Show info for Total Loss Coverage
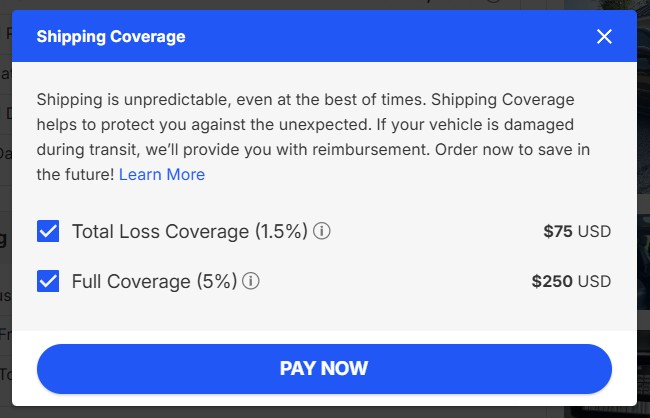 pos(322,231)
